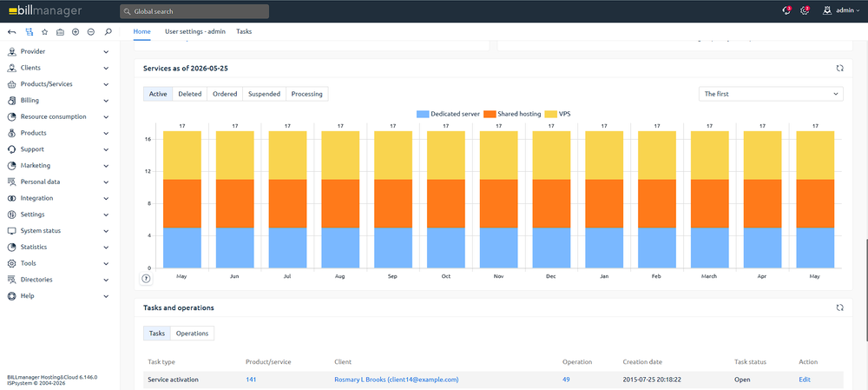Click the Settings sliders menu icon
The width and height of the screenshot is (868, 390).
(11, 215)
